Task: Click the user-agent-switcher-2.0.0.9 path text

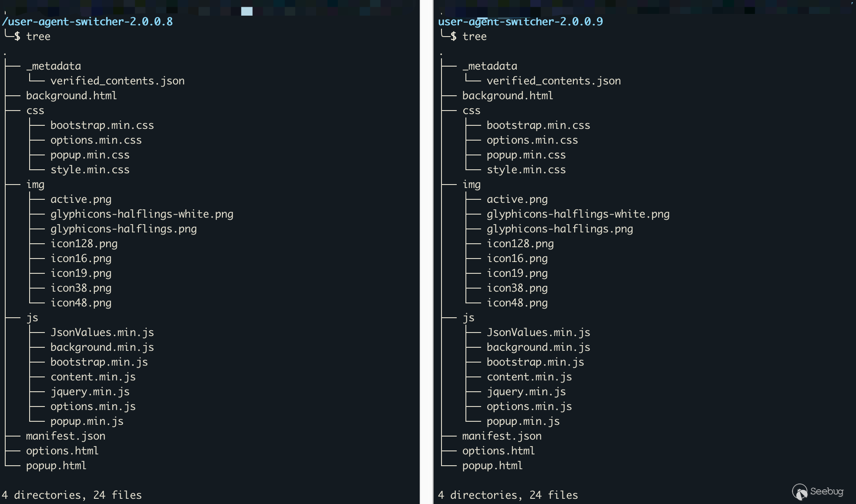Action: 520,21
